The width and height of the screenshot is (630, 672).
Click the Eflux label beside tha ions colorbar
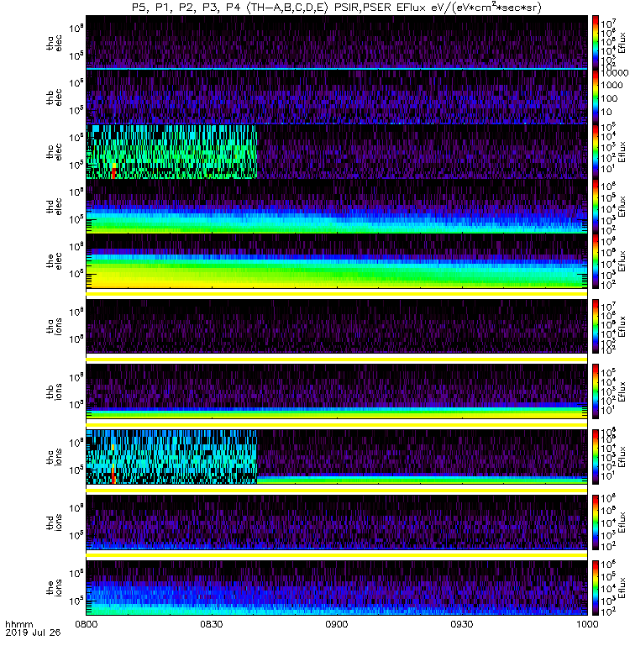tap(622, 326)
